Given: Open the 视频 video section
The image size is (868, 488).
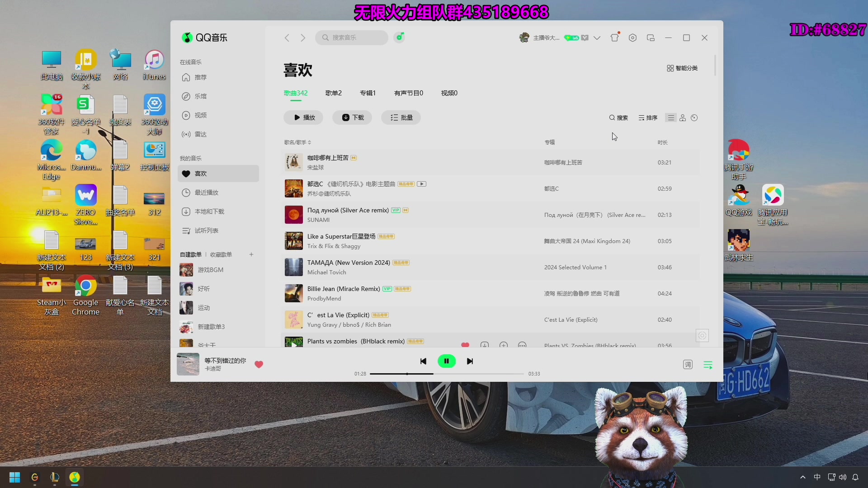Looking at the screenshot, I should click(218, 115).
